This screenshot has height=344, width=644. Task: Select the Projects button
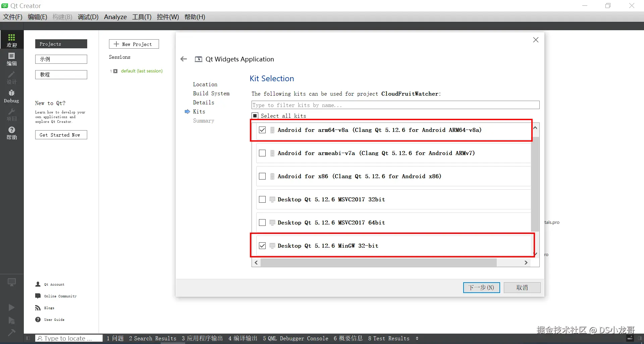click(61, 44)
